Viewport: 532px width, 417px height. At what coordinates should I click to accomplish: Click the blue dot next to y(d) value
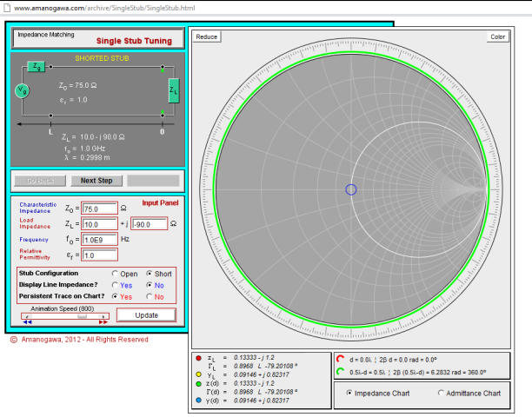198,400
